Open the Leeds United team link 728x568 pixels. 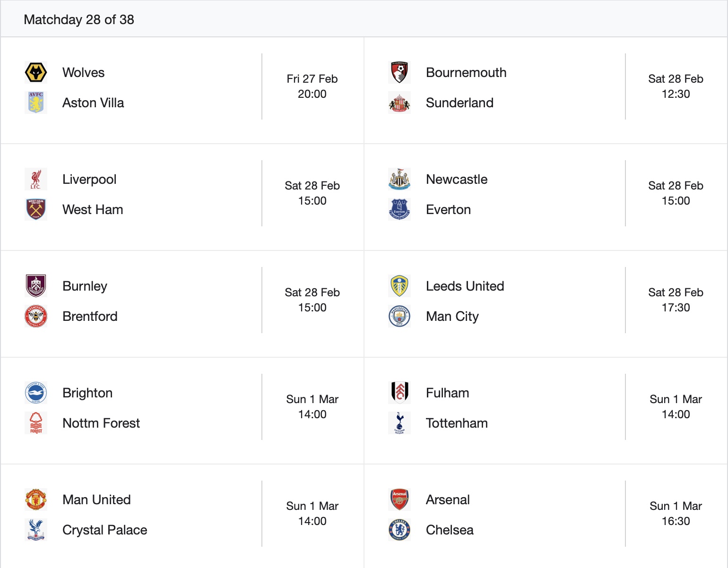point(465,286)
